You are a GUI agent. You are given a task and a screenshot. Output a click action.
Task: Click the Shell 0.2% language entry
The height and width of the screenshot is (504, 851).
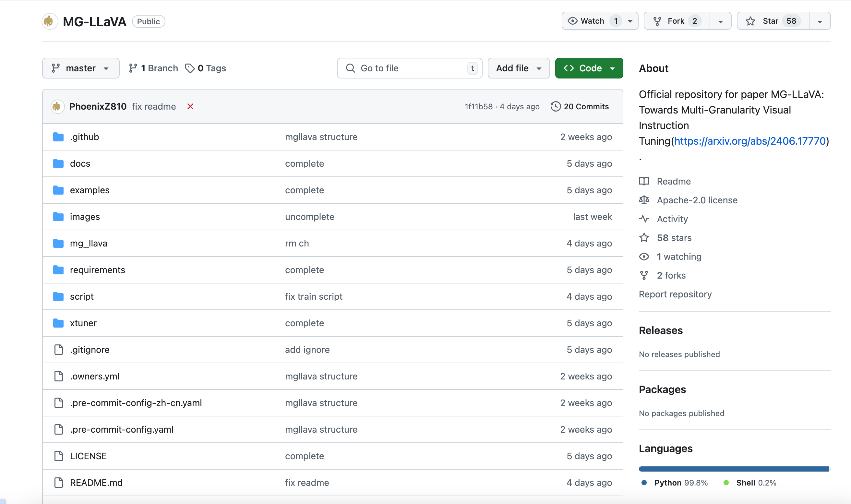750,483
